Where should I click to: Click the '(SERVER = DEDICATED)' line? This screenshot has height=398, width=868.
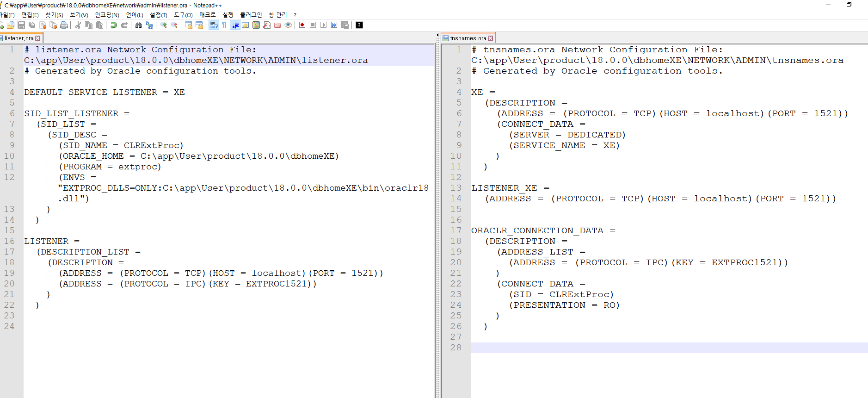click(567, 135)
